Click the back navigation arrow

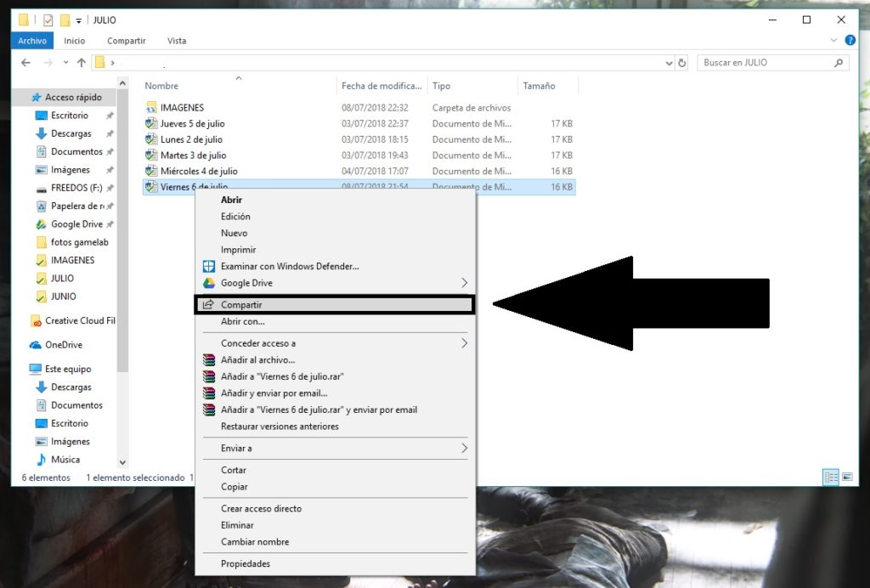click(x=25, y=62)
